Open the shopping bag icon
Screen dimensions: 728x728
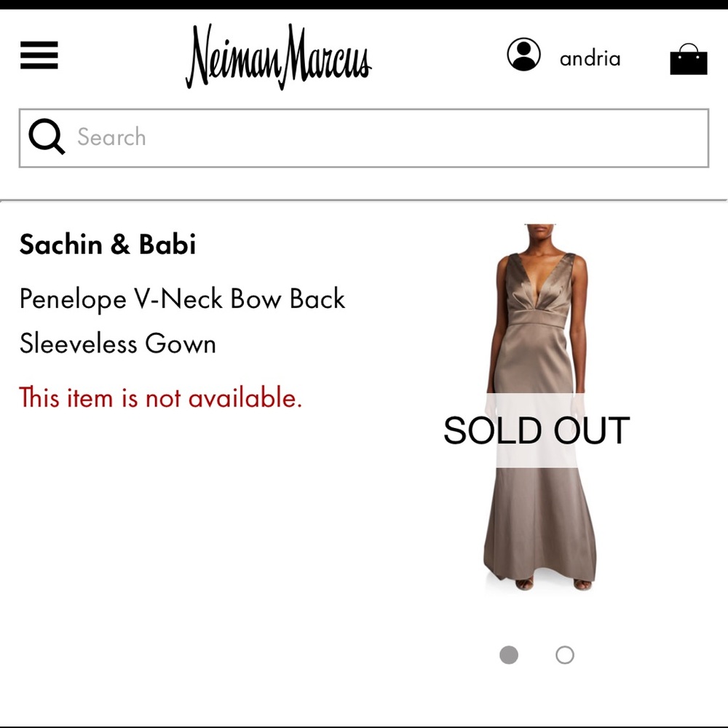689,59
